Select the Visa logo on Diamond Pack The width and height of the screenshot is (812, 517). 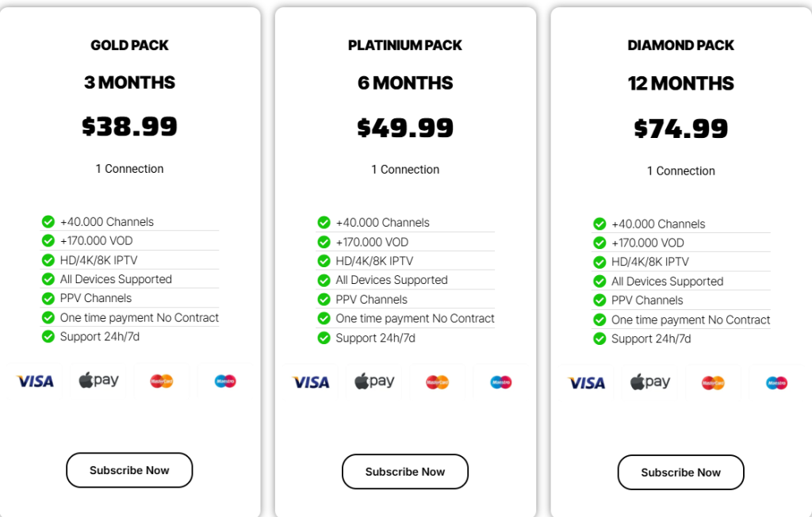(586, 383)
